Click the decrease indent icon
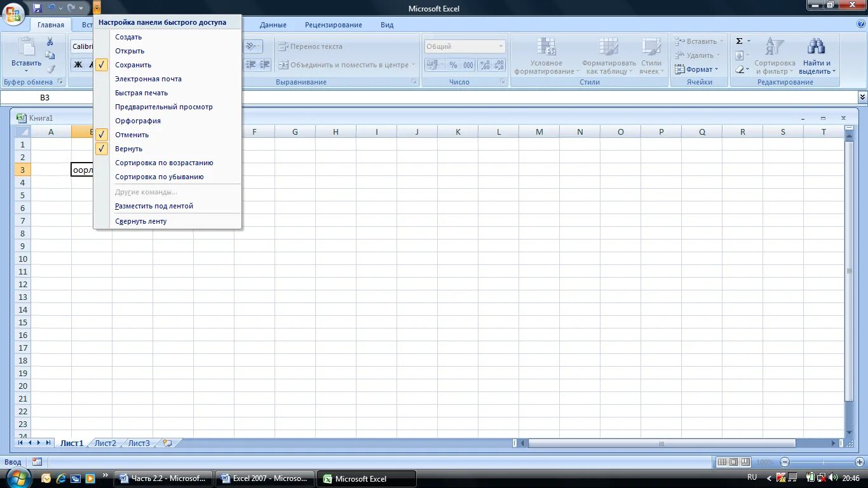 [x=251, y=64]
